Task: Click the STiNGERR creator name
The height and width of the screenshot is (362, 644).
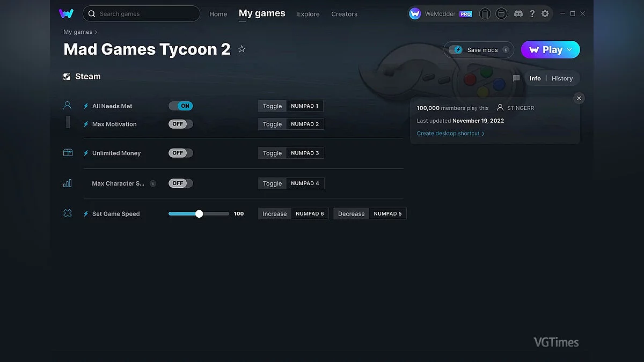Action: [x=520, y=108]
